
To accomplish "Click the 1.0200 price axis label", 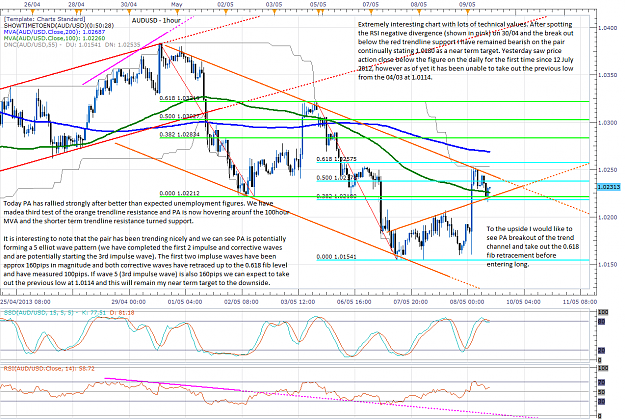I will (x=608, y=217).
